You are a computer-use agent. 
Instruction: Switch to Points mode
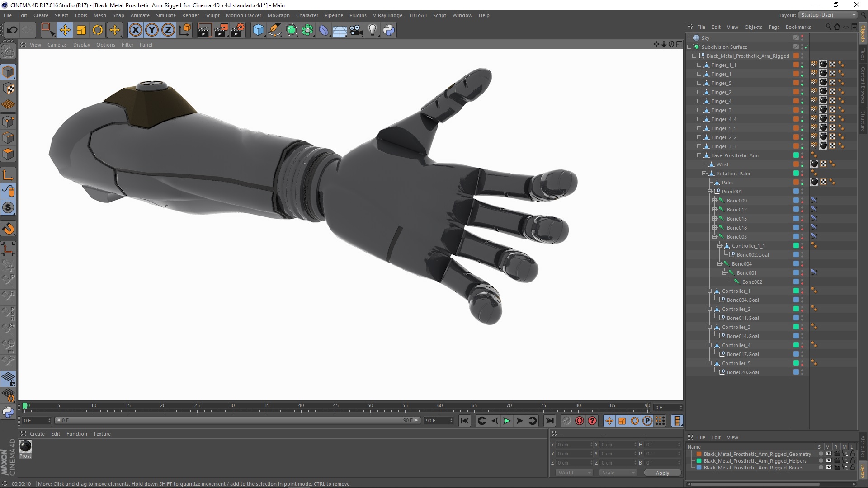(x=8, y=122)
